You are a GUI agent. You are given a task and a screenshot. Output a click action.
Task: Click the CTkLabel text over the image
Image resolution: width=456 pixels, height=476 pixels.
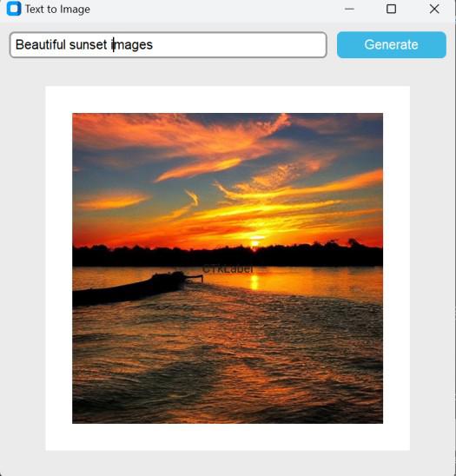click(228, 269)
